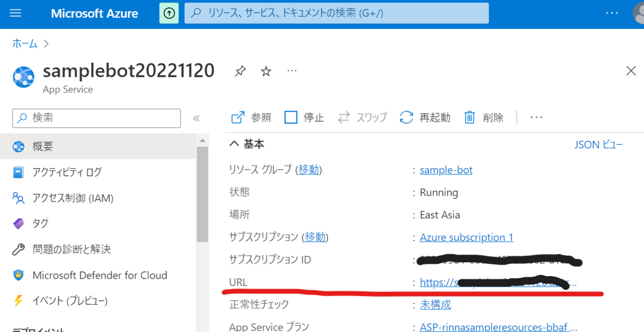Click 移動 link beside リソース グループ
The image size is (644, 332).
click(309, 170)
